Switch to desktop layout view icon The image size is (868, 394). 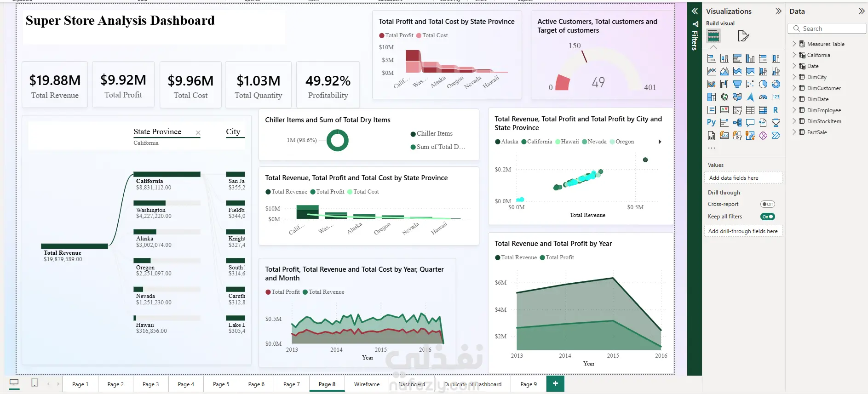[x=14, y=383]
